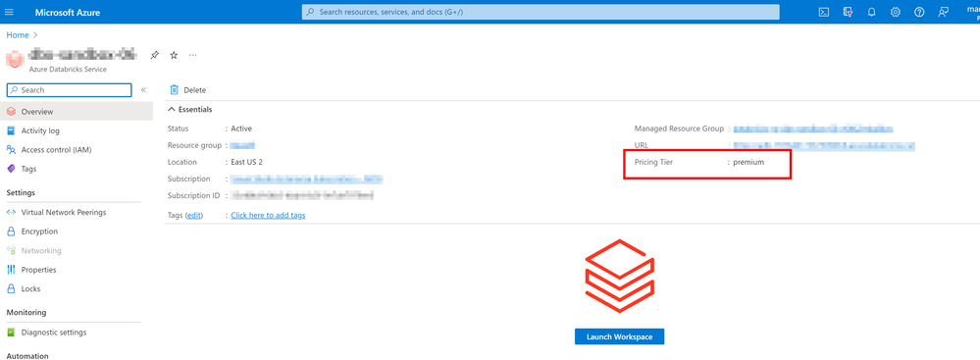Click the Locks icon
The height and width of the screenshot is (360, 980).
click(11, 288)
